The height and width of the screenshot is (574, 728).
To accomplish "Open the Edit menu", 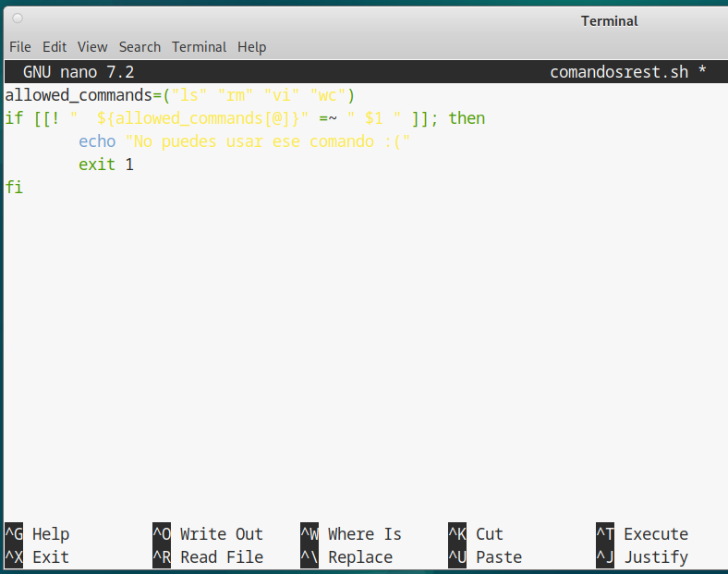I will 55,47.
